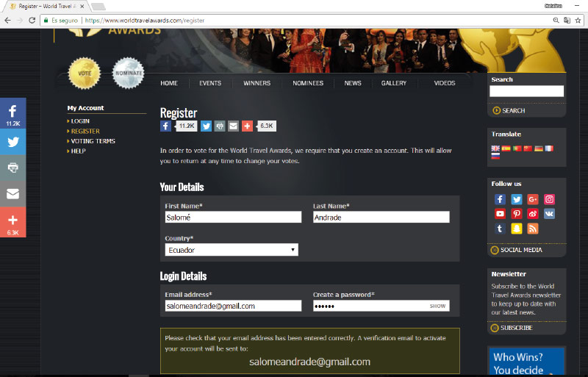The height and width of the screenshot is (377, 588).
Task: Click envelope icon under Register heading
Action: click(233, 126)
